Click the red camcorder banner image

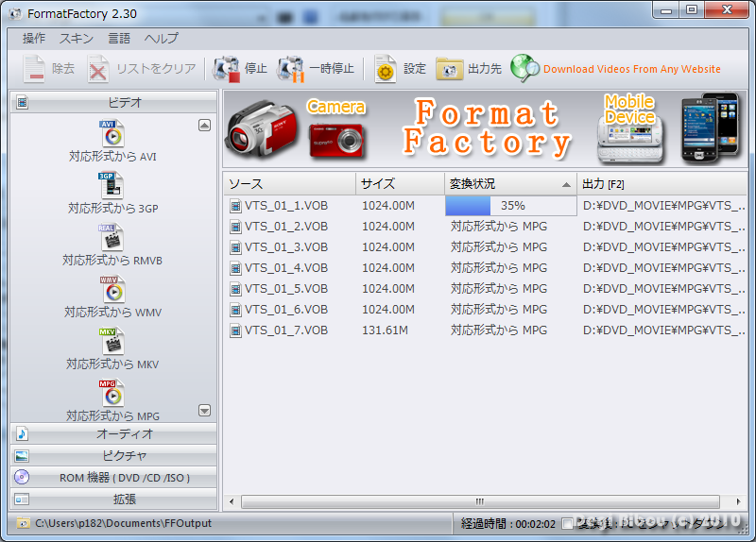click(262, 128)
